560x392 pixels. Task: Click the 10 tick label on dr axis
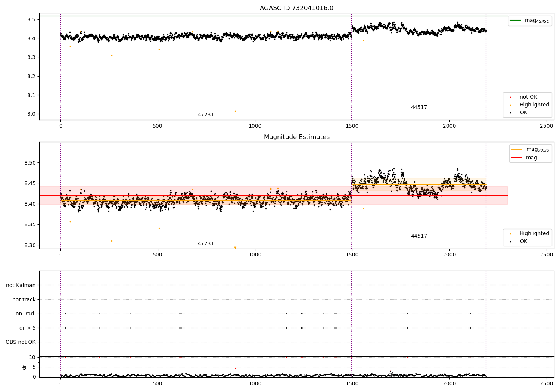[x=32, y=357]
